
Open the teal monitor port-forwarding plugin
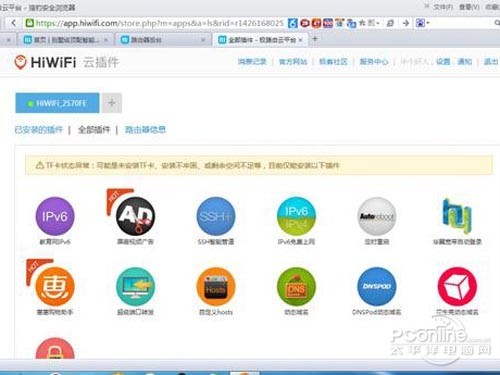click(x=135, y=287)
